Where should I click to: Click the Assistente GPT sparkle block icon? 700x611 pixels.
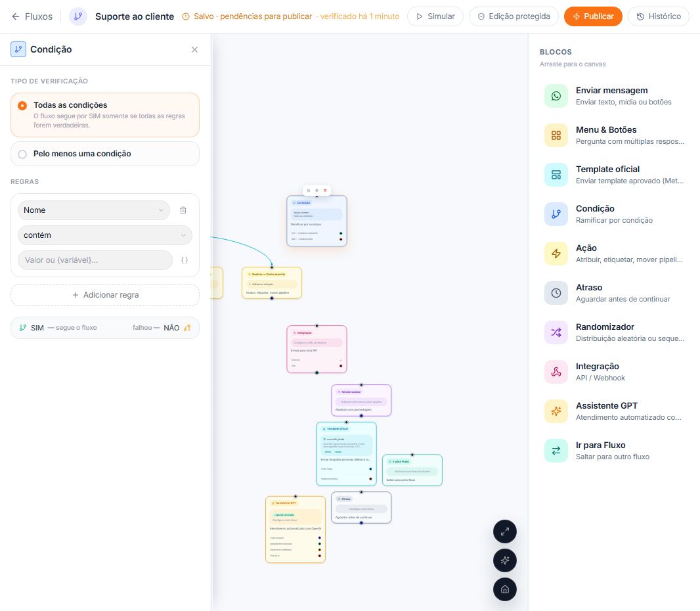(x=556, y=411)
